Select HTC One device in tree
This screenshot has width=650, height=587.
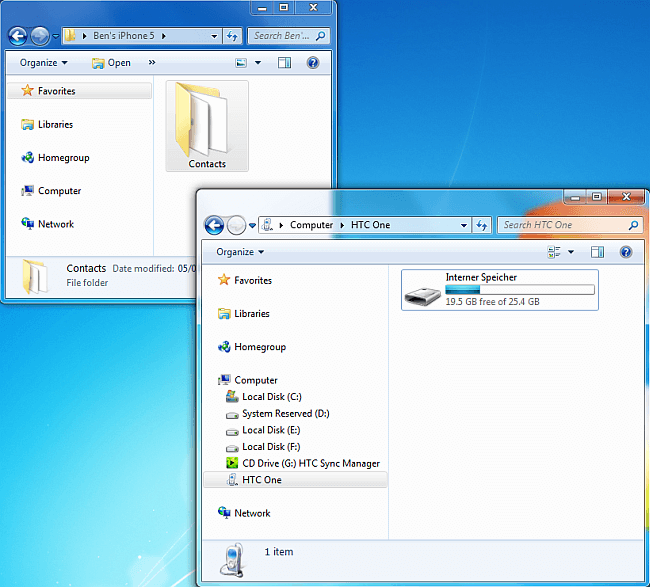point(295,480)
